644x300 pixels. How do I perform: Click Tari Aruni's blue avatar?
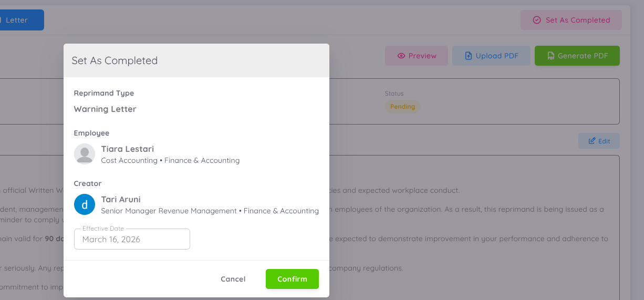tap(85, 204)
